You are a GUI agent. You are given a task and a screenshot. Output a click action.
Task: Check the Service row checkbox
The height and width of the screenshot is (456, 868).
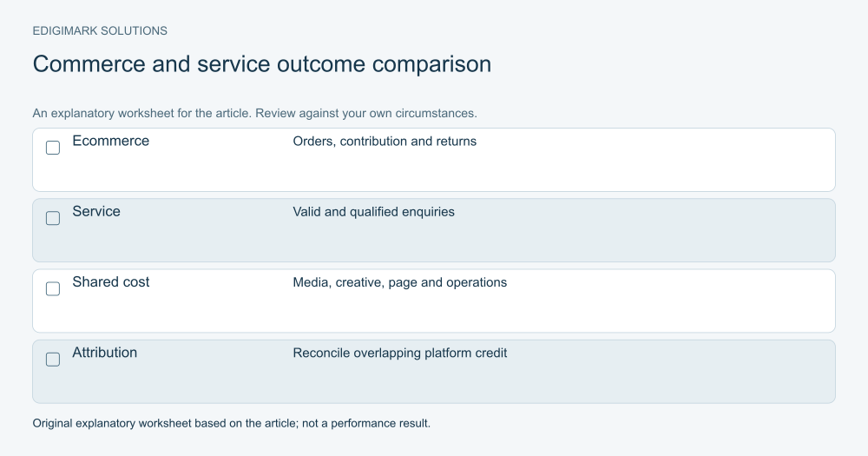click(x=53, y=218)
